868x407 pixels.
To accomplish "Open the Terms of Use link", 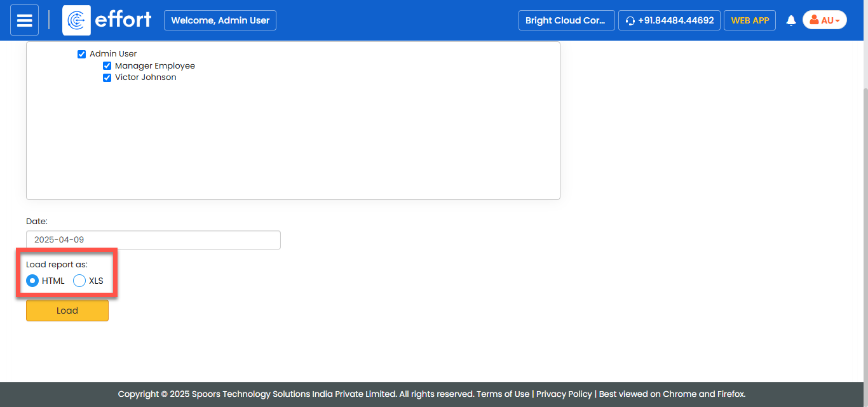I will [503, 394].
